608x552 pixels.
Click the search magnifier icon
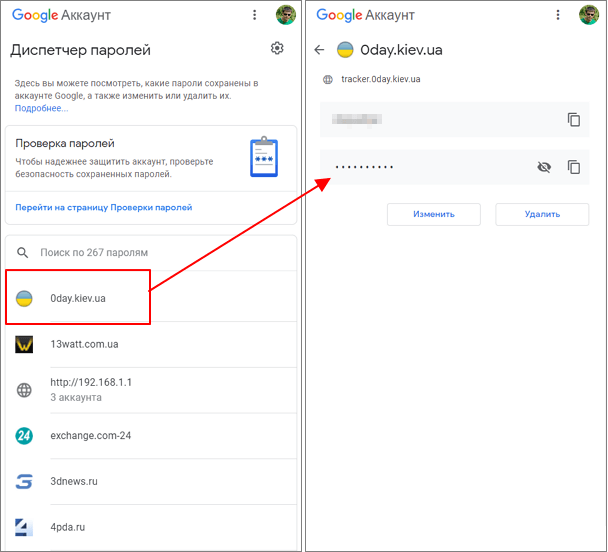coord(22,253)
